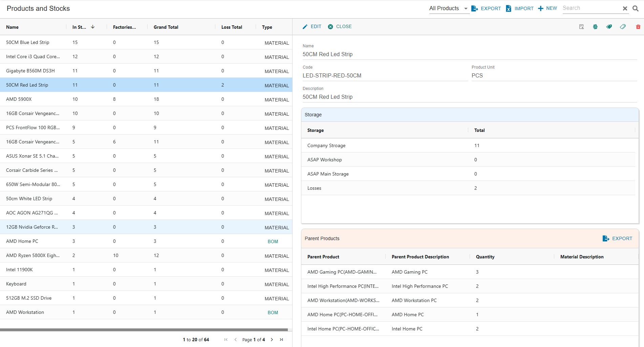The image size is (644, 347).
Task: Click the green hexagon icon in detail toolbar
Action: tap(595, 27)
